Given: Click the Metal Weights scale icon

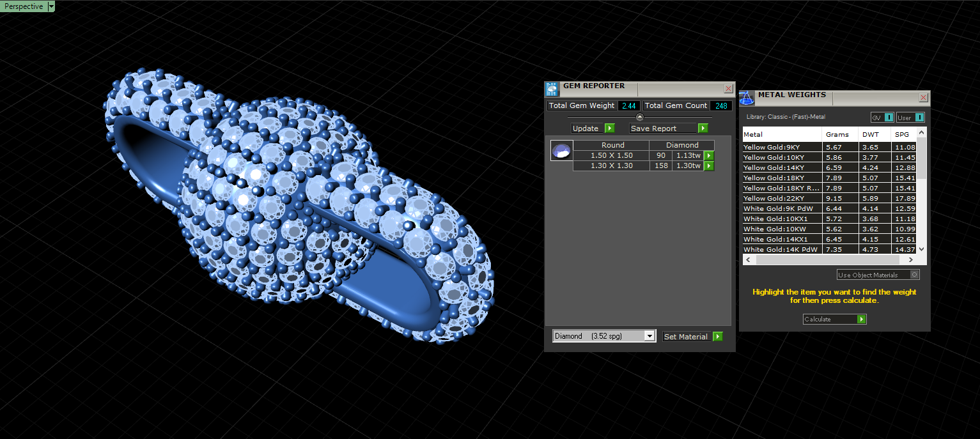Looking at the screenshot, I should click(747, 98).
